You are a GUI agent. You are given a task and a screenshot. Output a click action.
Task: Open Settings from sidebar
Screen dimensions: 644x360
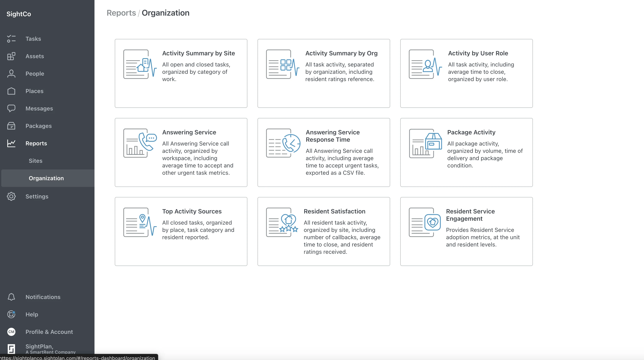point(37,196)
